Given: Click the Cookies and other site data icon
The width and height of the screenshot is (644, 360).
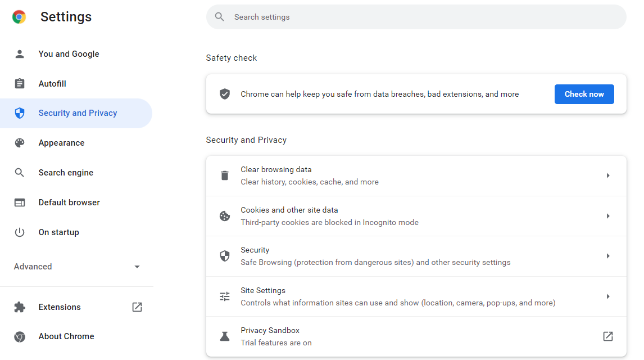Looking at the screenshot, I should [x=225, y=215].
